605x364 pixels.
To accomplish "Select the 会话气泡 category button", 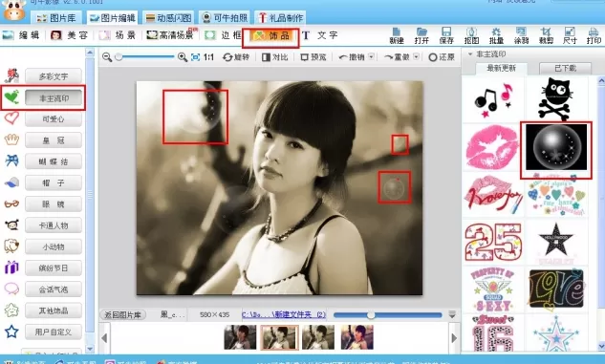I will pos(54,289).
